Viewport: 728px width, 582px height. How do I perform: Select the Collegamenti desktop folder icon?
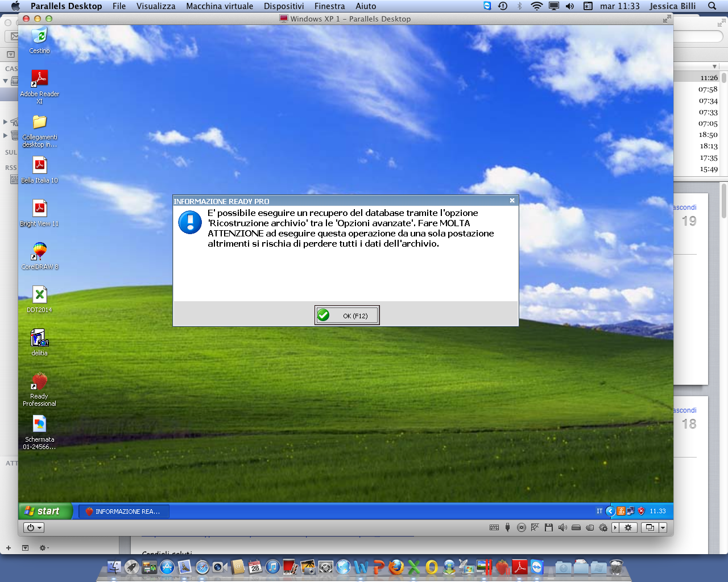coord(39,131)
